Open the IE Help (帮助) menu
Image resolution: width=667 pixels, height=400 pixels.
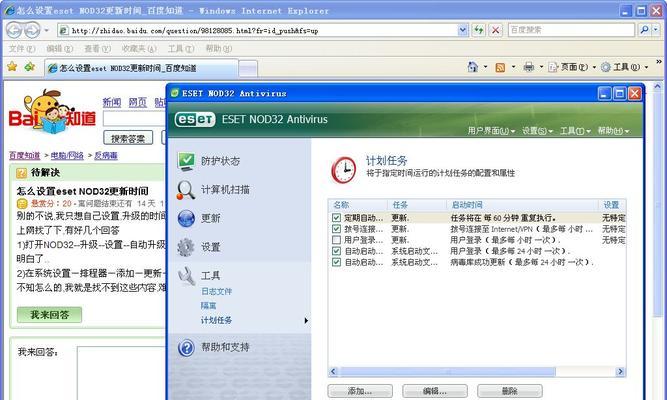tap(219, 49)
